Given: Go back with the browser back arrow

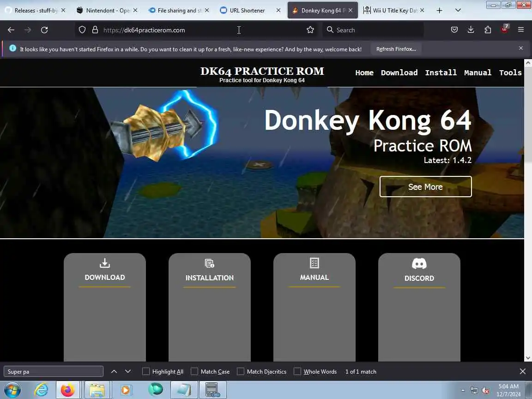Looking at the screenshot, I should pyautogui.click(x=11, y=30).
